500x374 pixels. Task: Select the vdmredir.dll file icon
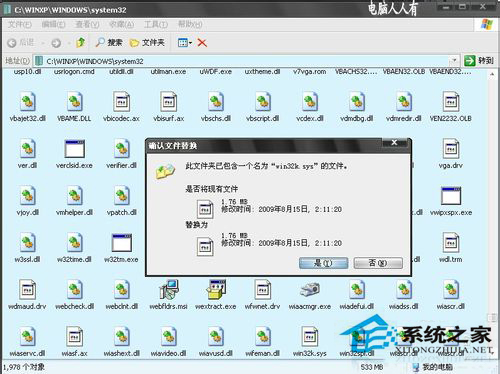[x=404, y=101]
